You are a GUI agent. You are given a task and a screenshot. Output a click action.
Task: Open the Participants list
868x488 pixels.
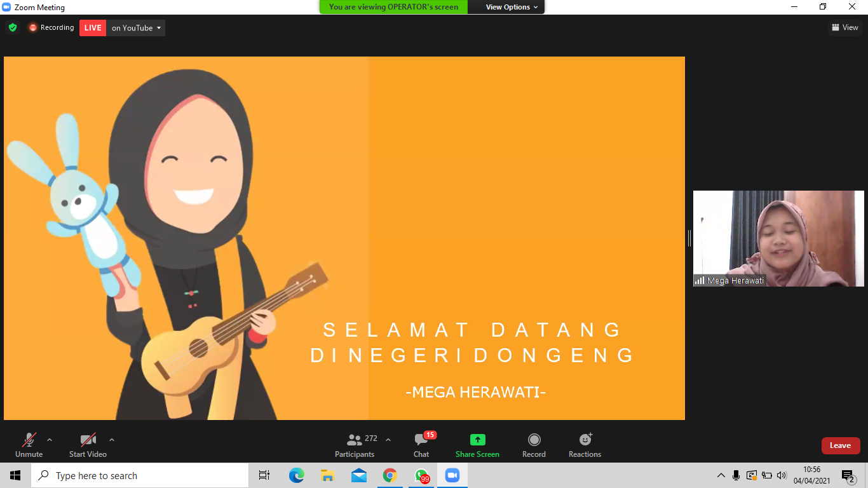[355, 445]
